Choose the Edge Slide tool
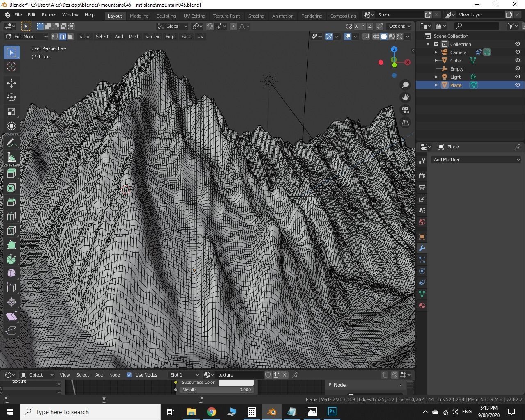The image size is (525, 420). [x=11, y=288]
